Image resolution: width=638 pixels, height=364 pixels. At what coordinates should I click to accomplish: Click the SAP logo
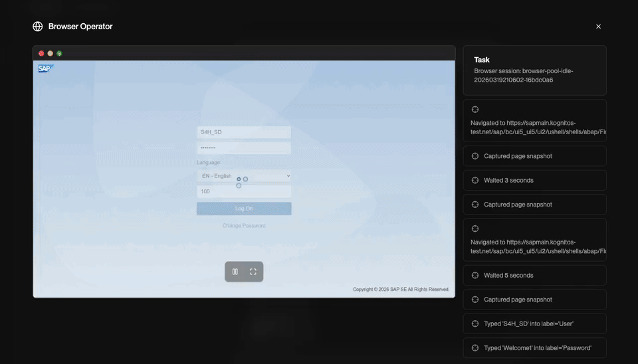point(46,68)
